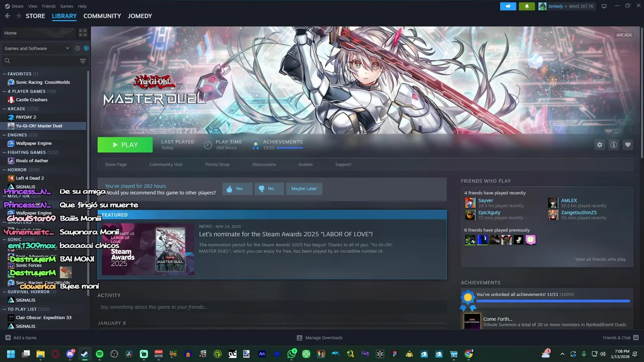
Task: Show game information icon
Action: 613,145
